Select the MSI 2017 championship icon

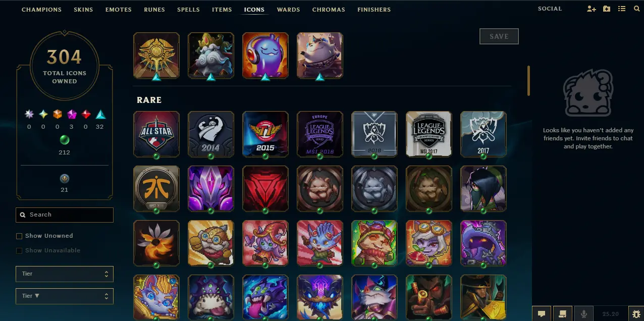[x=429, y=134]
